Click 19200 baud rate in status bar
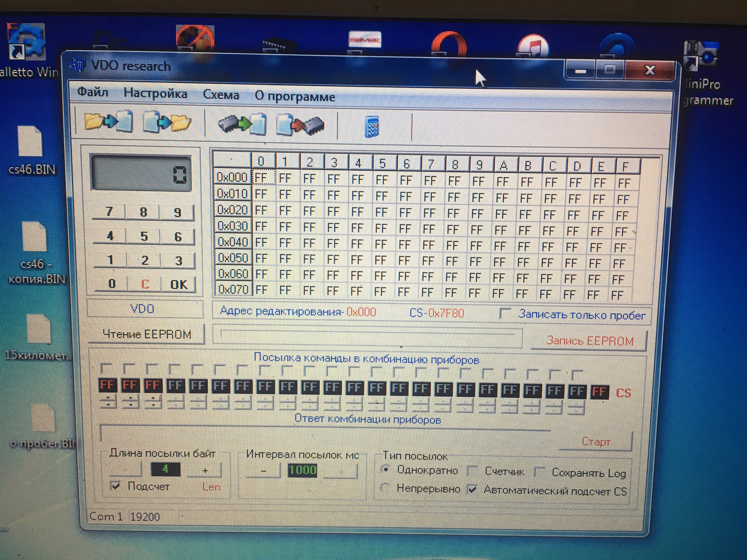Image resolution: width=747 pixels, height=560 pixels. (x=145, y=517)
